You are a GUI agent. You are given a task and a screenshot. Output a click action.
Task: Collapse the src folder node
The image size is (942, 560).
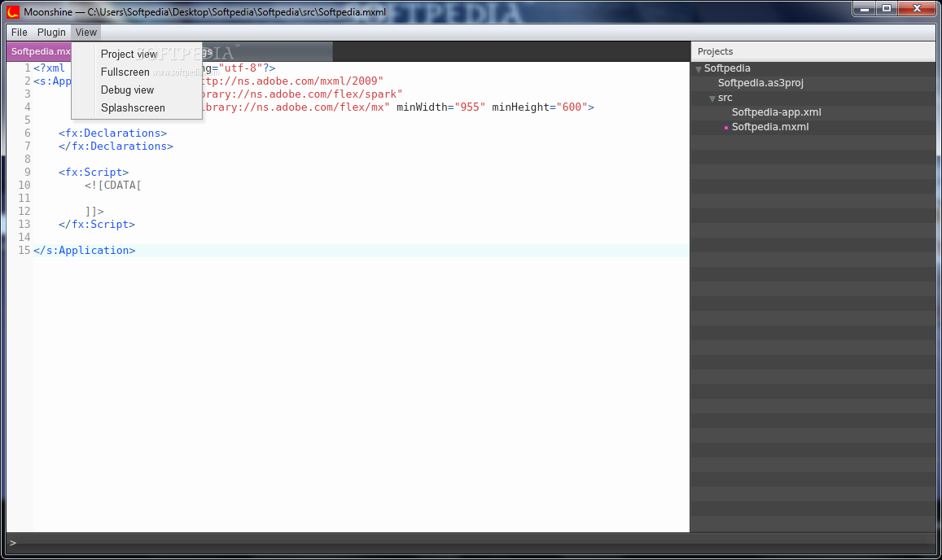coord(712,98)
